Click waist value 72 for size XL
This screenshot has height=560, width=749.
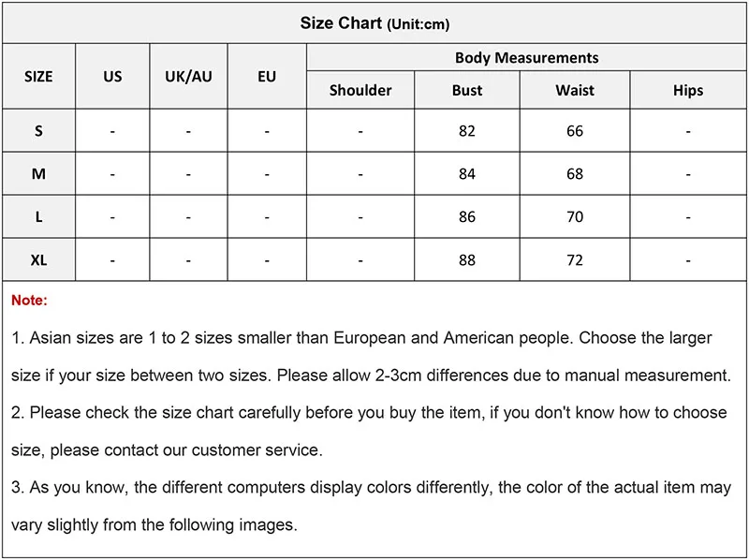tap(575, 260)
